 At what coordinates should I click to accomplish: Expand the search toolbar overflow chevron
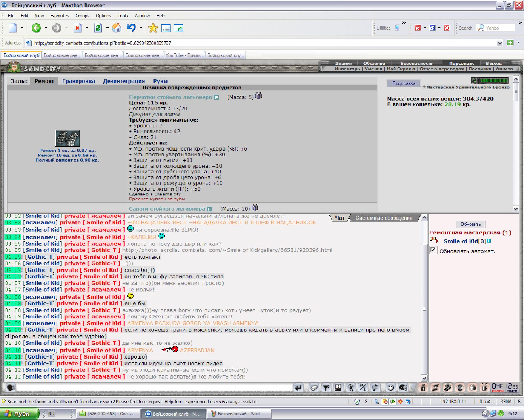tap(520, 23)
